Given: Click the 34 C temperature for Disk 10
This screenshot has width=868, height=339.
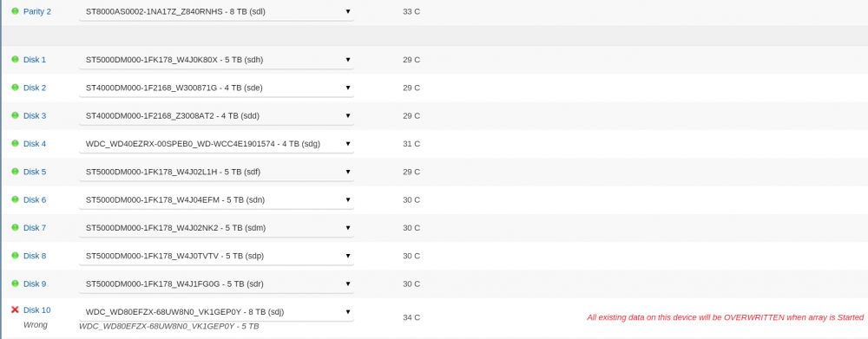Looking at the screenshot, I should 411,317.
